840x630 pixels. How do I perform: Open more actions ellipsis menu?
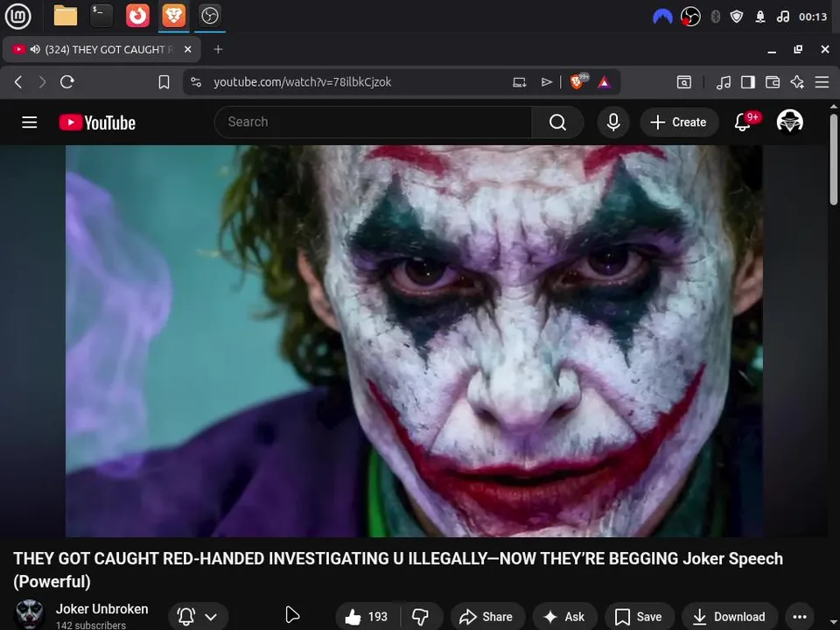(x=799, y=617)
